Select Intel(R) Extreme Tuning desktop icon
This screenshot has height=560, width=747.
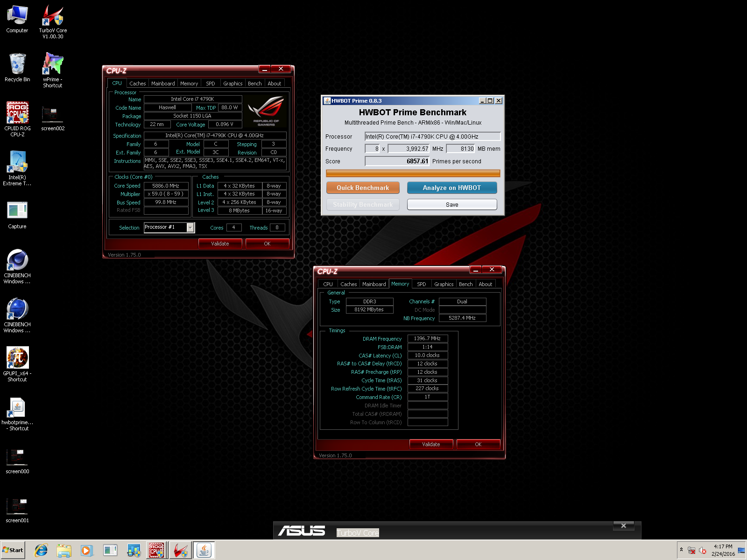(x=17, y=168)
